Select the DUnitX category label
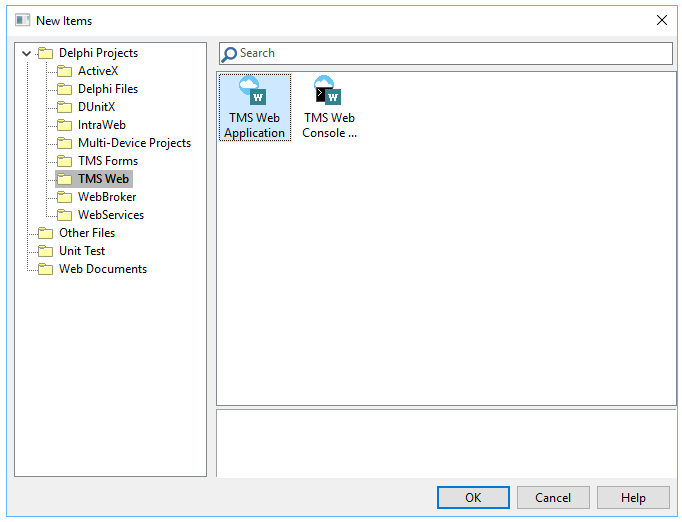682x522 pixels. [x=97, y=107]
